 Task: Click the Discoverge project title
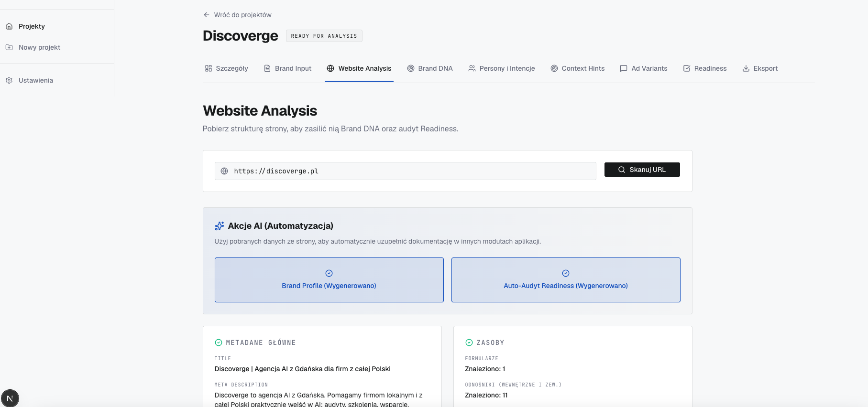[240, 36]
